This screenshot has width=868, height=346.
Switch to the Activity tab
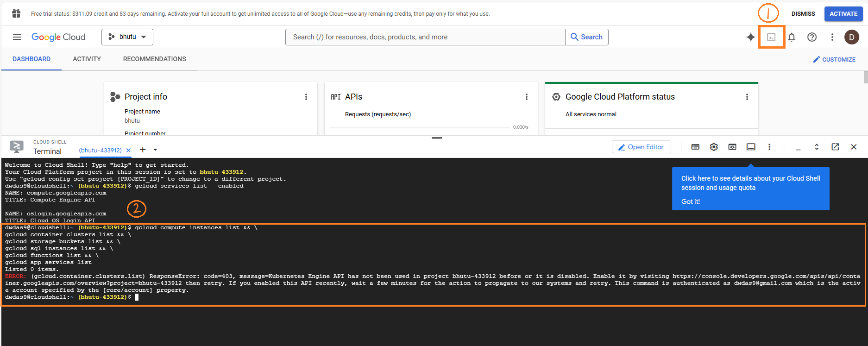click(87, 59)
